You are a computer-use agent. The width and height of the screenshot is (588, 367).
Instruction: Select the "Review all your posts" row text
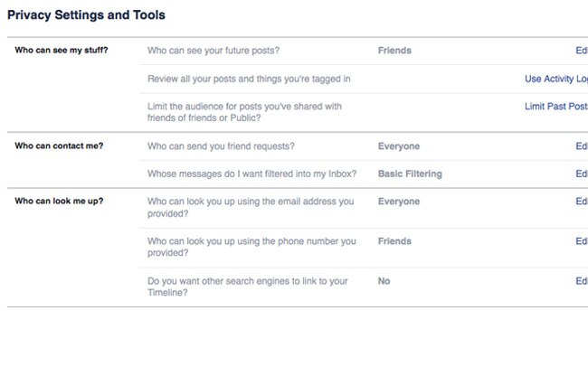click(249, 79)
